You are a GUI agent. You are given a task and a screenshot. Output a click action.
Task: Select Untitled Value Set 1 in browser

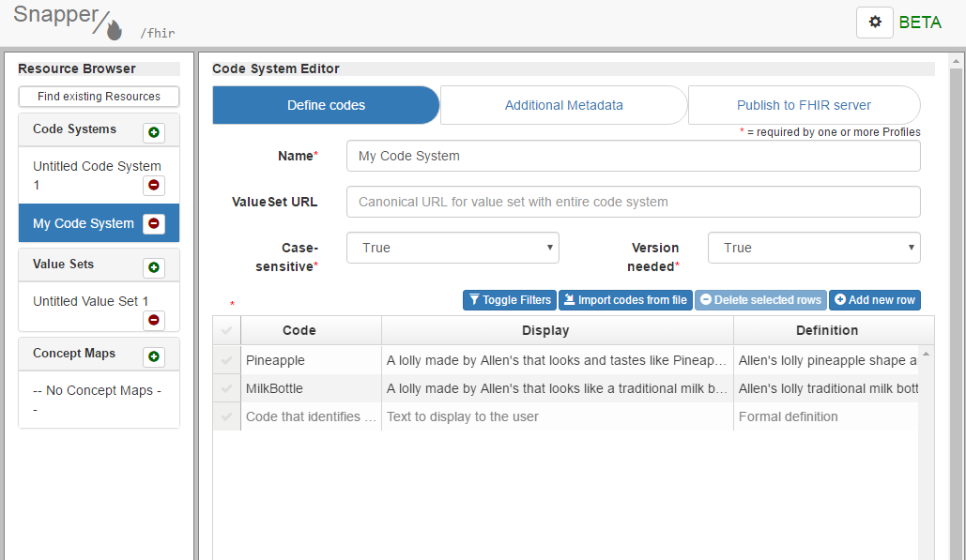pyautogui.click(x=90, y=301)
